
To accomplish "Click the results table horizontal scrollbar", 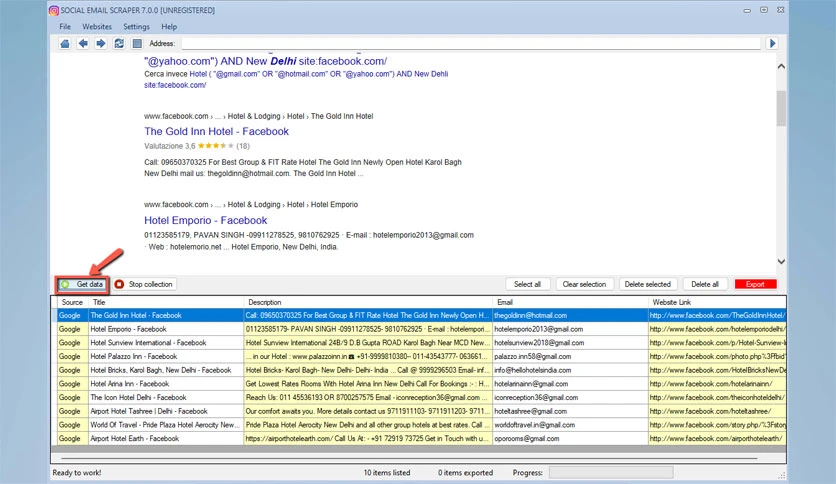I will (x=409, y=458).
